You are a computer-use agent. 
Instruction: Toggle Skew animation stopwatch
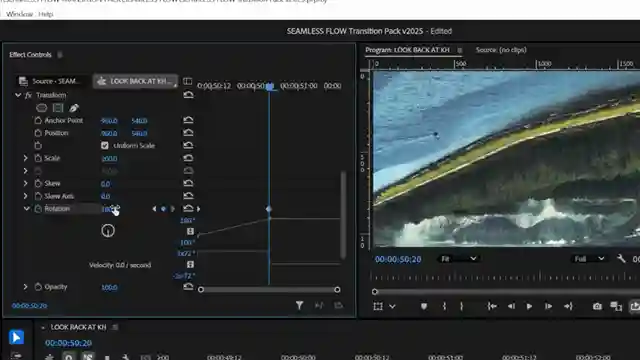click(x=38, y=183)
